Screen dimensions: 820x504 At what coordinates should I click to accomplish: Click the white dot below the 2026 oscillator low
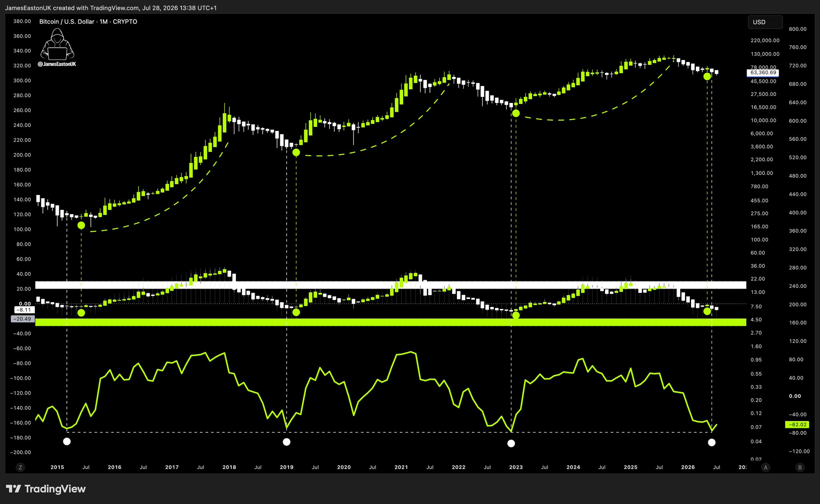click(711, 442)
